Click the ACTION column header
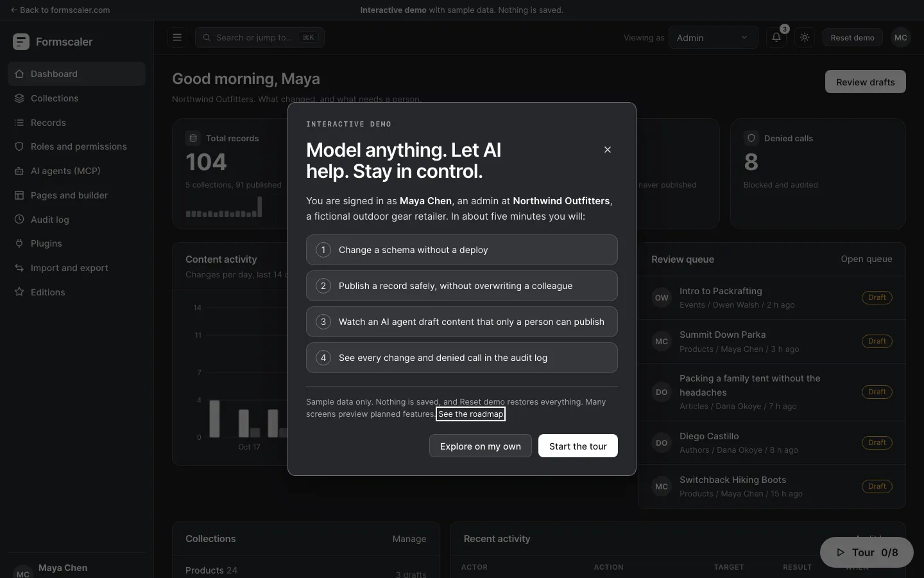This screenshot has width=924, height=578. tap(608, 567)
